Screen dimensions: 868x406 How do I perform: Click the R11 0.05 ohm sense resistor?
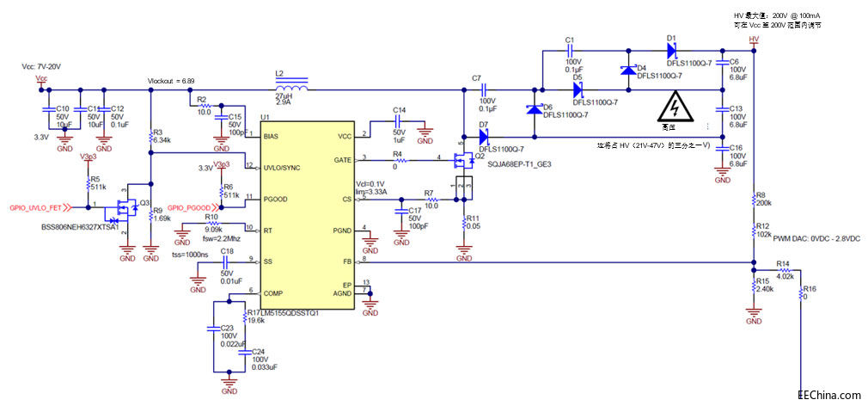[x=464, y=224]
